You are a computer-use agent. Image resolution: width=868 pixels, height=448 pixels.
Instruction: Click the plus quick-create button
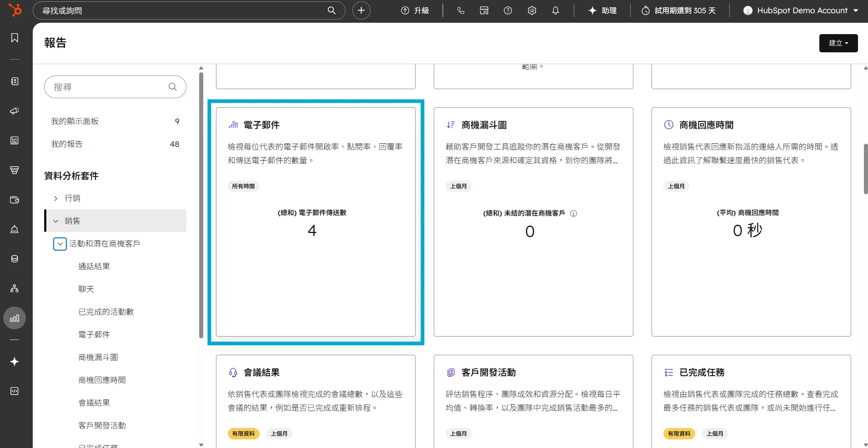click(x=361, y=10)
